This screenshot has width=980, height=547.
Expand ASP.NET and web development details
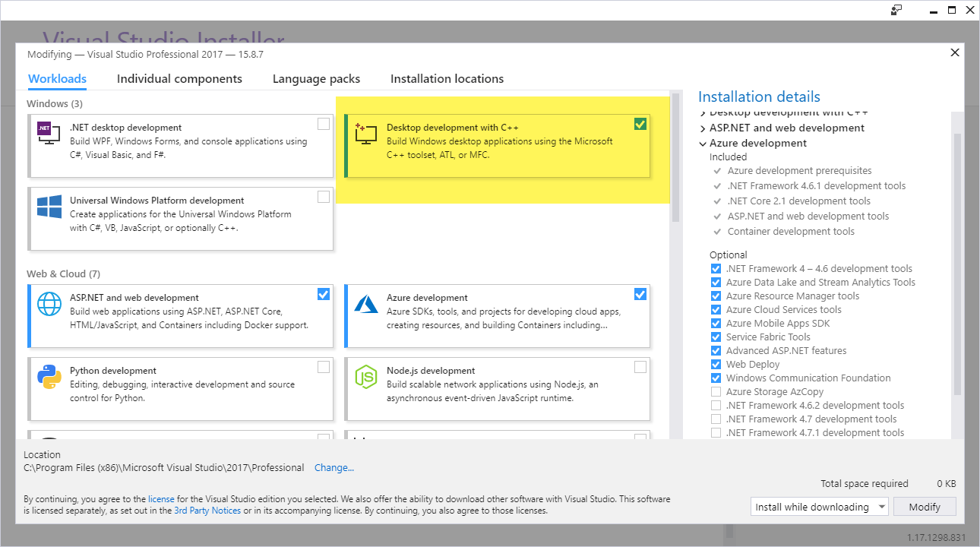[x=703, y=128]
